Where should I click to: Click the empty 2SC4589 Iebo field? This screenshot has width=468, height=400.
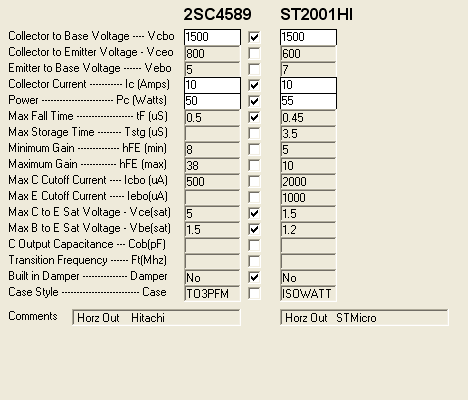(x=212, y=197)
